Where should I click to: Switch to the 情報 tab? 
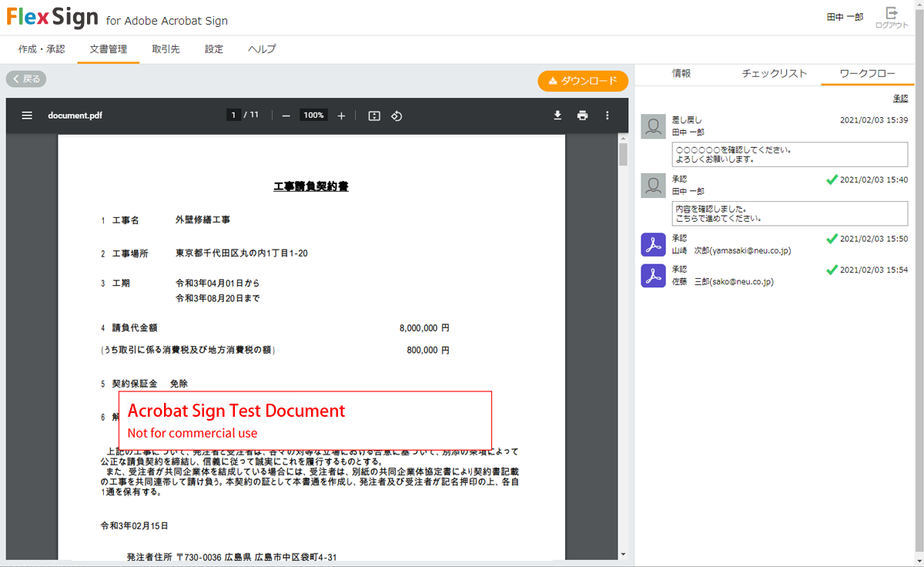coord(681,73)
